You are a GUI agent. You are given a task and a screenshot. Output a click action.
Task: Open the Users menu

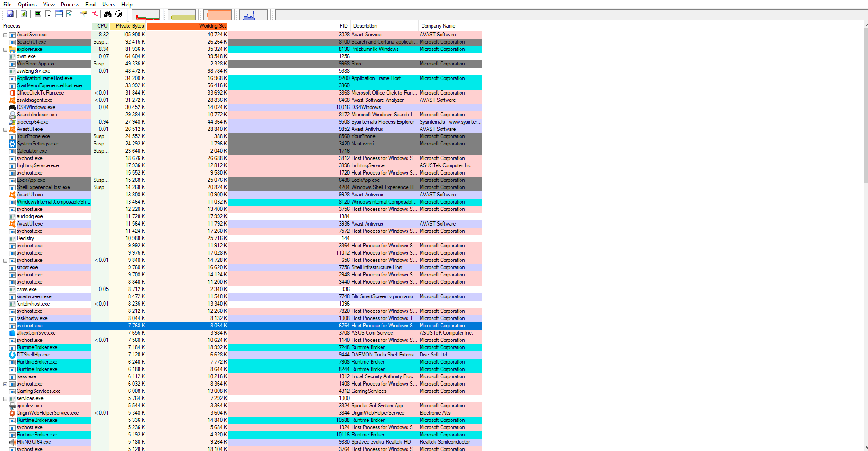pyautogui.click(x=109, y=5)
